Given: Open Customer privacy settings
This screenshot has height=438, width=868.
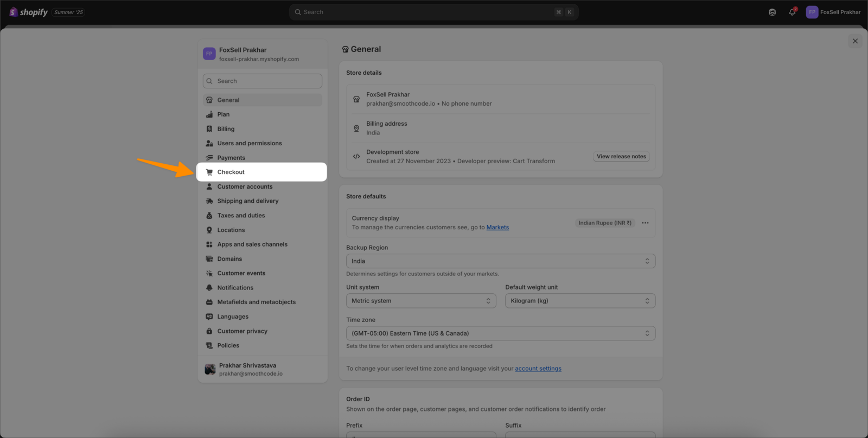Looking at the screenshot, I should tap(263, 331).
